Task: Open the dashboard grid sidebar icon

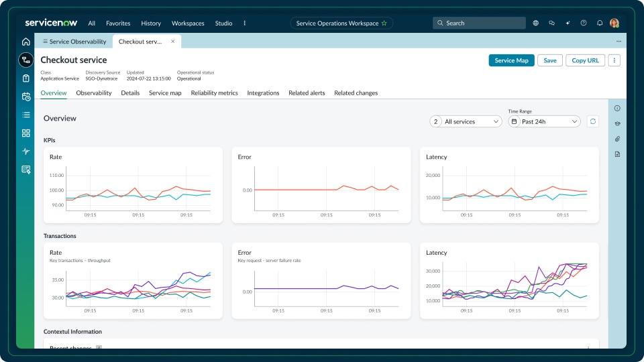Action: point(26,133)
